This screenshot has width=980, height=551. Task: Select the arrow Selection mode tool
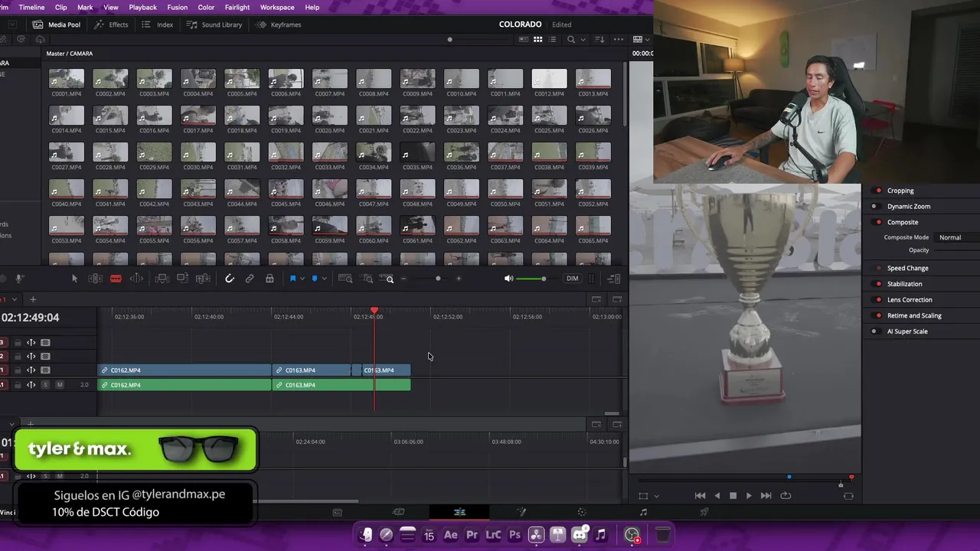click(74, 279)
